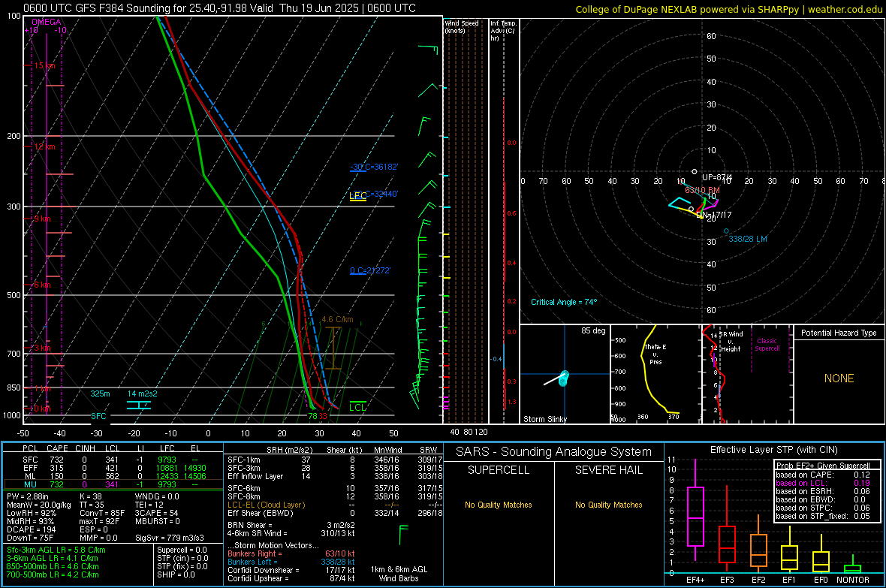Screen dimensions: 886x588
Task: Click the magenta based on LCL row
Action: [x=823, y=483]
